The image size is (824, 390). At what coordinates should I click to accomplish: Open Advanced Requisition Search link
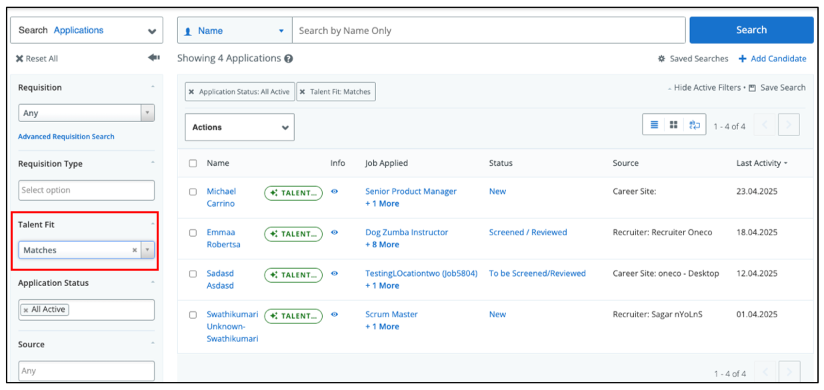(x=66, y=137)
